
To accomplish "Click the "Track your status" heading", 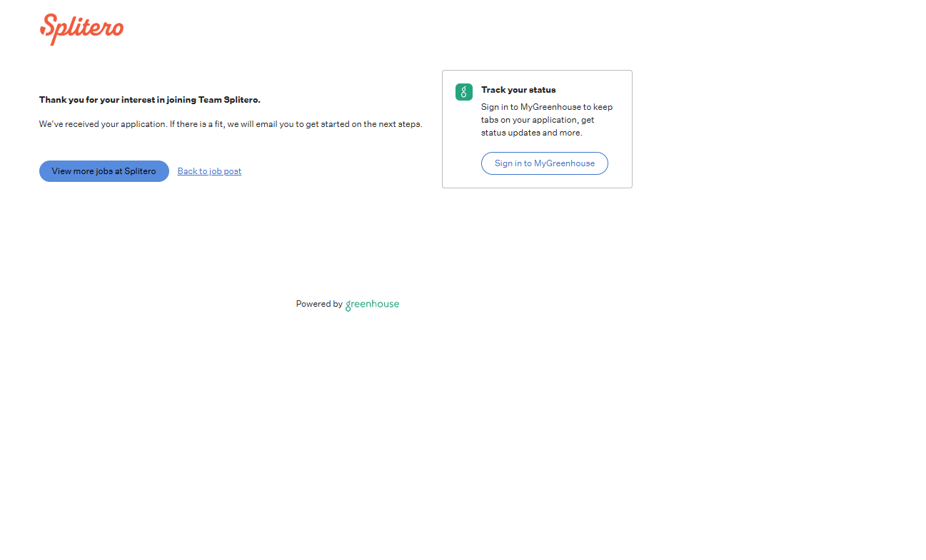I will (518, 90).
